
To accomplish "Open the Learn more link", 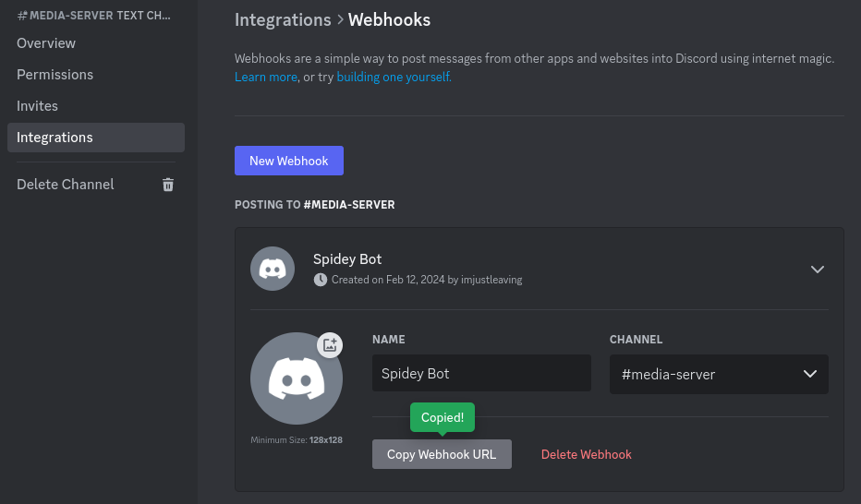I will (266, 77).
